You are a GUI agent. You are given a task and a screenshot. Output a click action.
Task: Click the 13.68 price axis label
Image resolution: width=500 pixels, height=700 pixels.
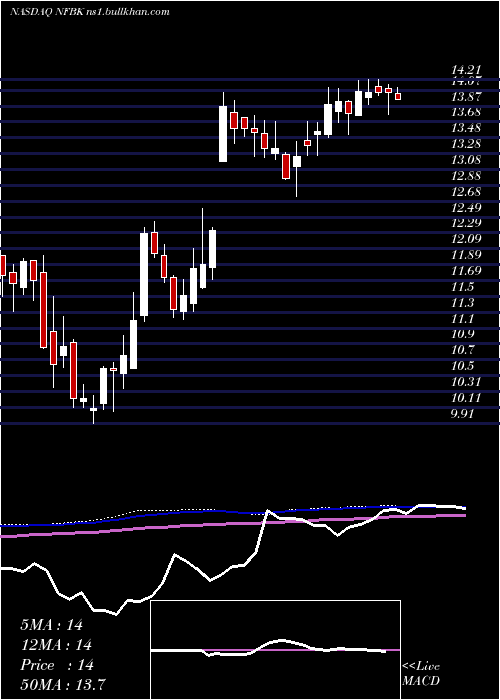point(466,112)
